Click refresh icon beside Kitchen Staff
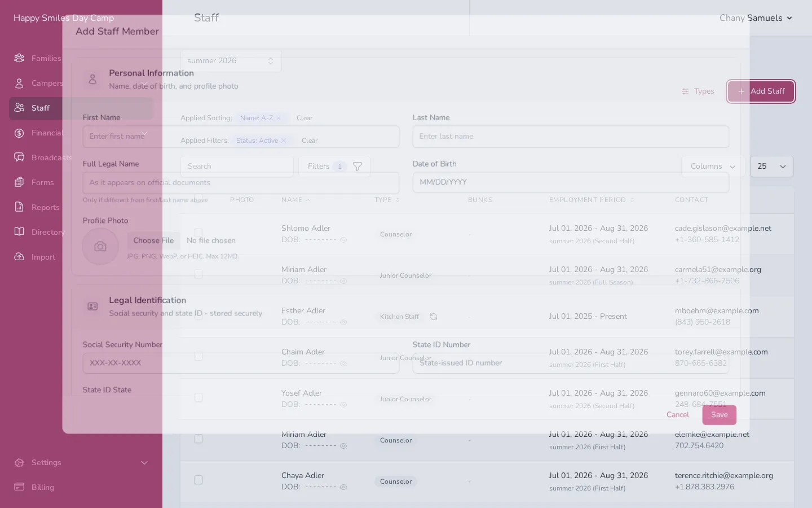 click(x=434, y=317)
